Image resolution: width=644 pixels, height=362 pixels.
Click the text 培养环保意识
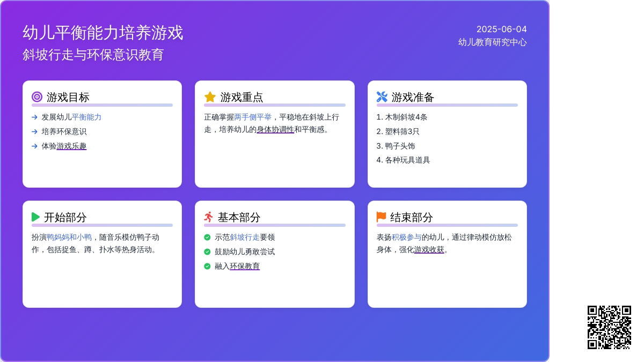(64, 131)
